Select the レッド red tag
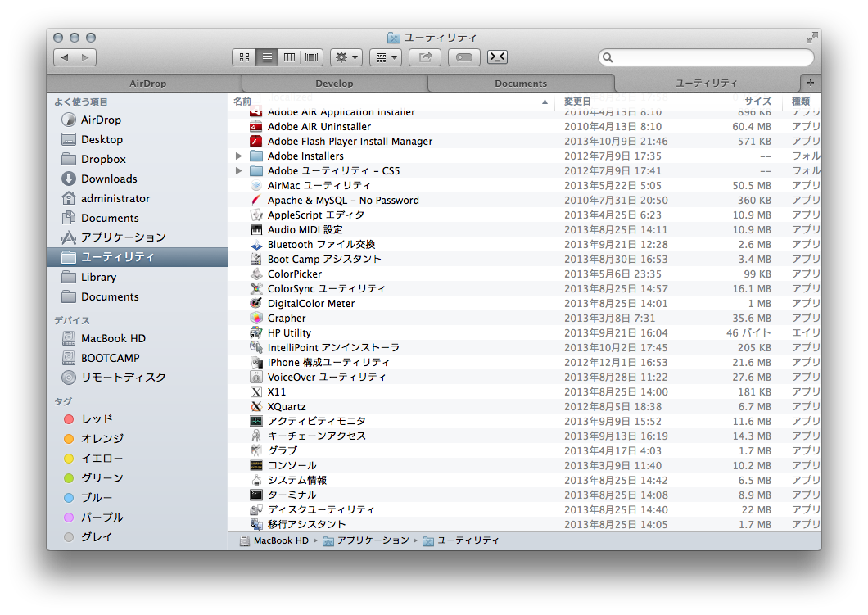868x615 pixels. 97,418
